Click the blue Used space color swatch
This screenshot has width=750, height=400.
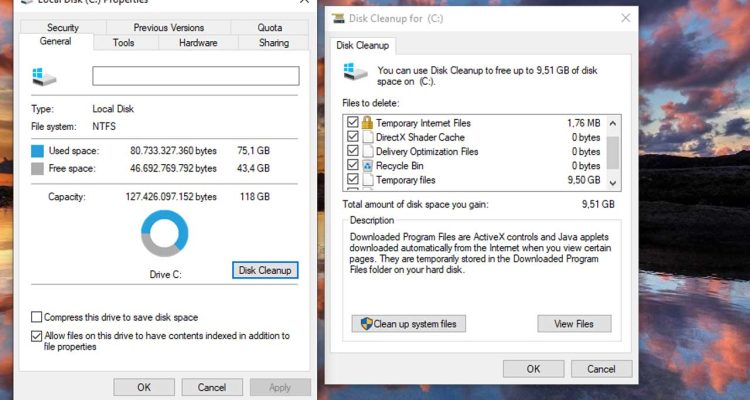point(37,151)
